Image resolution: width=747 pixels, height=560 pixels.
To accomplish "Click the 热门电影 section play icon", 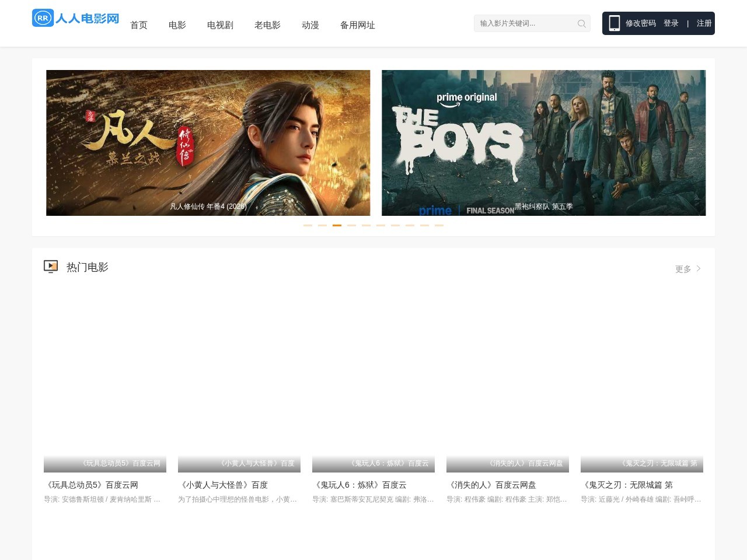I will pyautogui.click(x=51, y=267).
